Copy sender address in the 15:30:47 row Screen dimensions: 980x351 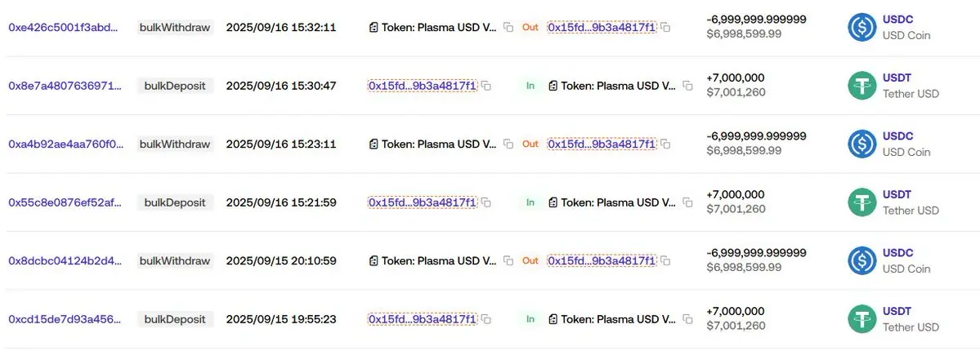click(x=486, y=86)
